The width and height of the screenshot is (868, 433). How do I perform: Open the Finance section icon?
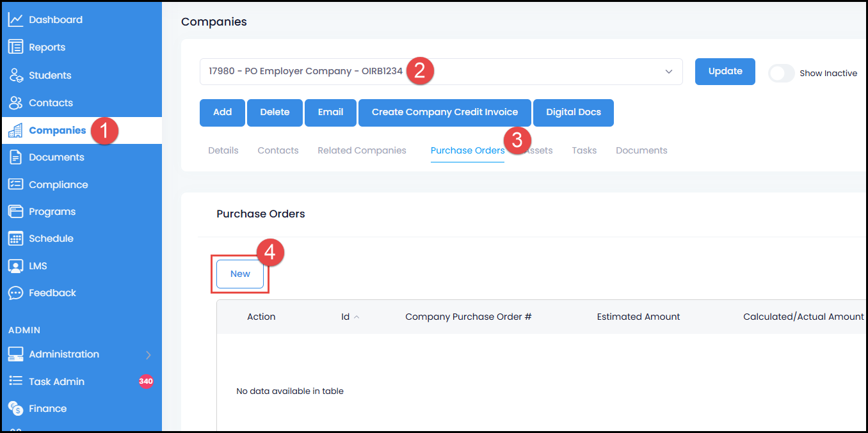pyautogui.click(x=15, y=409)
